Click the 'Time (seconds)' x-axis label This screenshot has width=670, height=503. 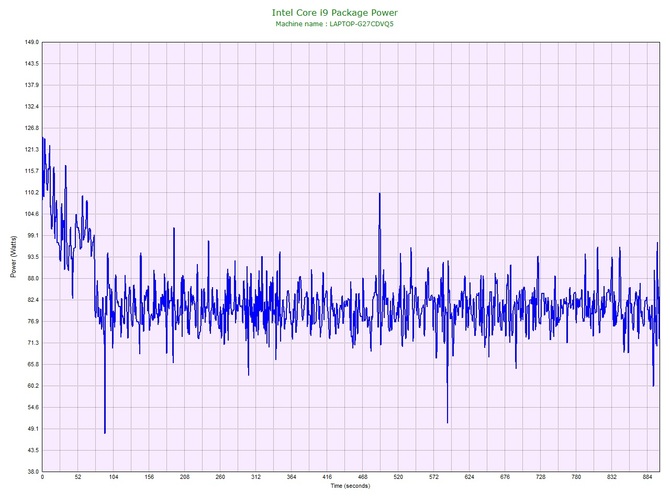tap(350, 486)
